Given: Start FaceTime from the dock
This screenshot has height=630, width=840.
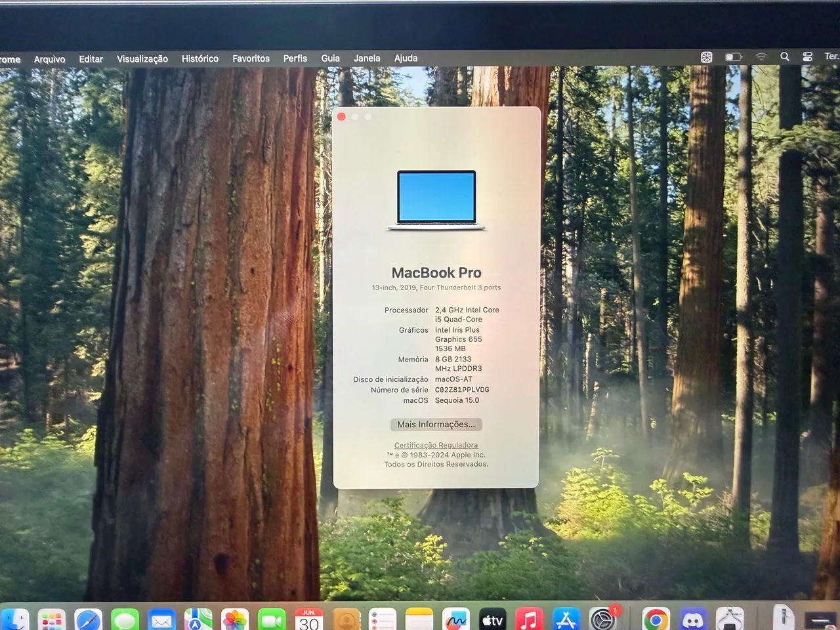Looking at the screenshot, I should pyautogui.click(x=272, y=619).
